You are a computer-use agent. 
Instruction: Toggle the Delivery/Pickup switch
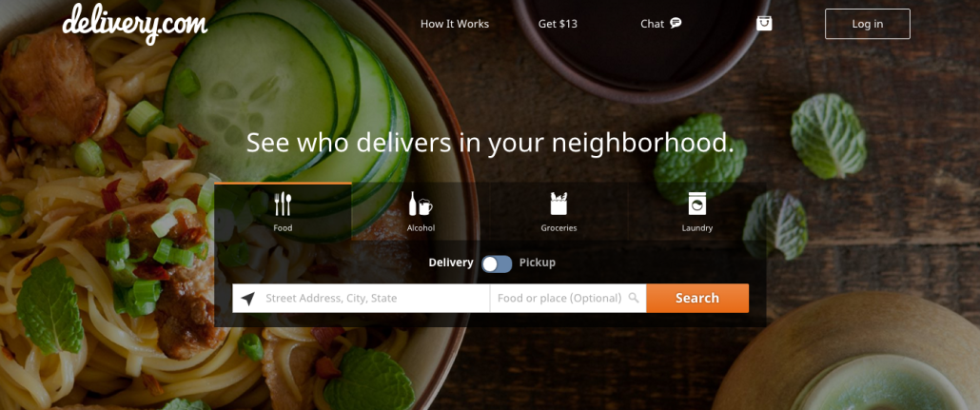pyautogui.click(x=497, y=264)
